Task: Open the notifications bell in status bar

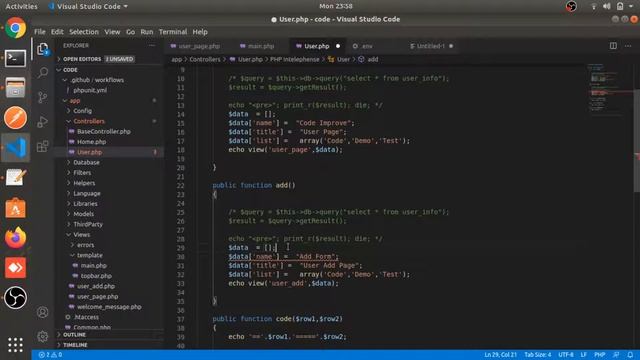Action: tap(630, 355)
